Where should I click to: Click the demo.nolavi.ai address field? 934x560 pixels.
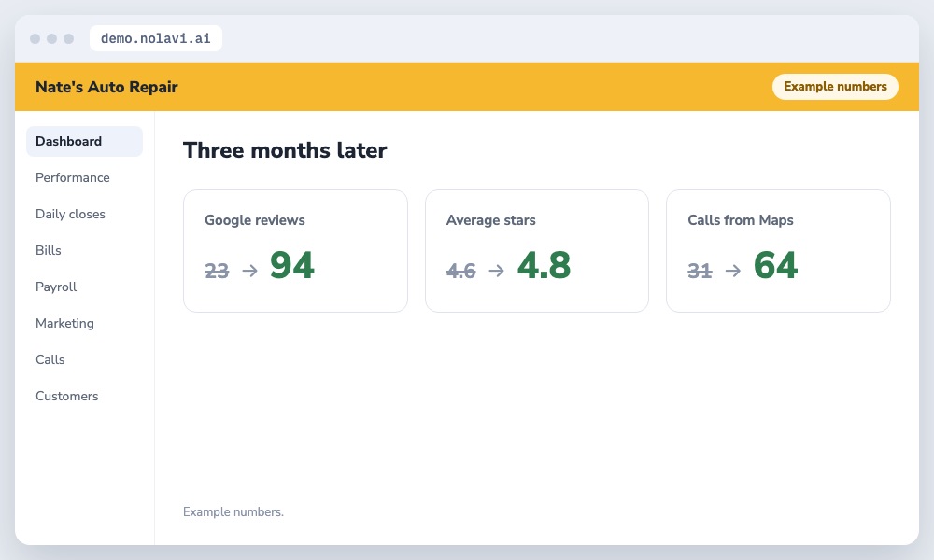tap(155, 38)
